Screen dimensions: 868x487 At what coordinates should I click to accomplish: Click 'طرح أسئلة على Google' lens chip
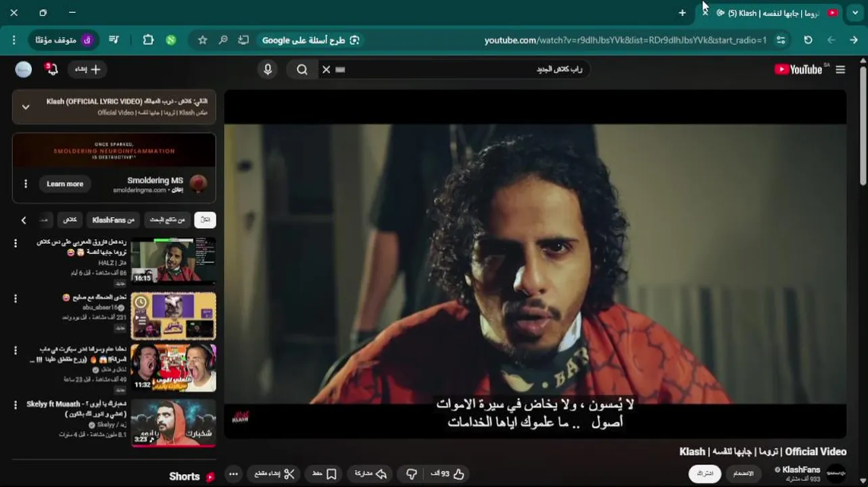[x=311, y=41]
